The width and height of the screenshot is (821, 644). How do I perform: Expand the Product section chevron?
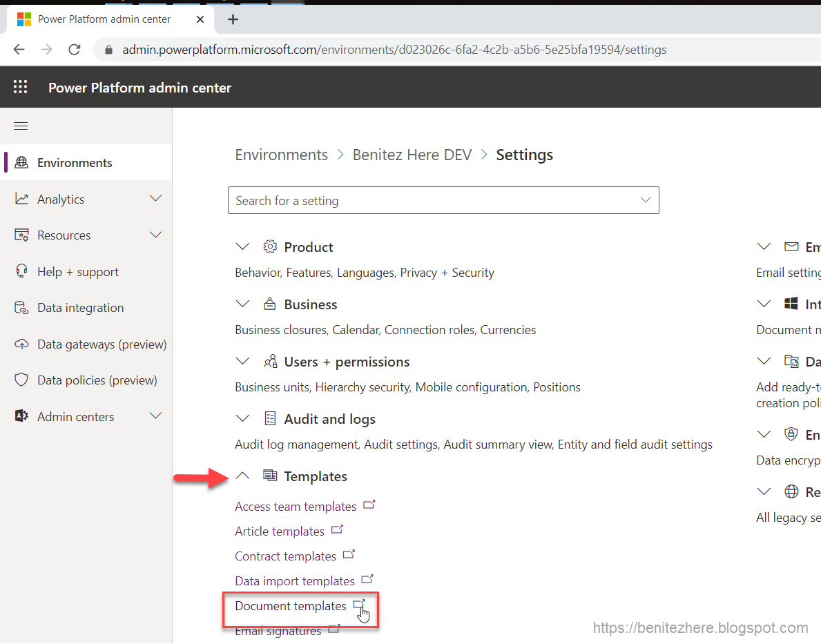point(242,246)
